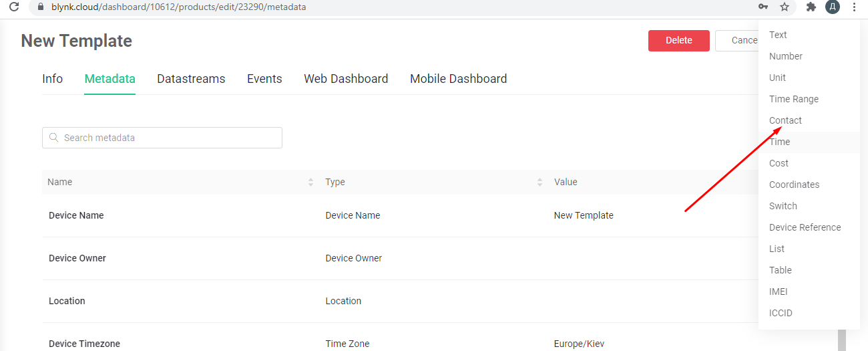Screen dimensions: 868x351
Task: Switch to the Datastreams tab
Action: coord(191,79)
